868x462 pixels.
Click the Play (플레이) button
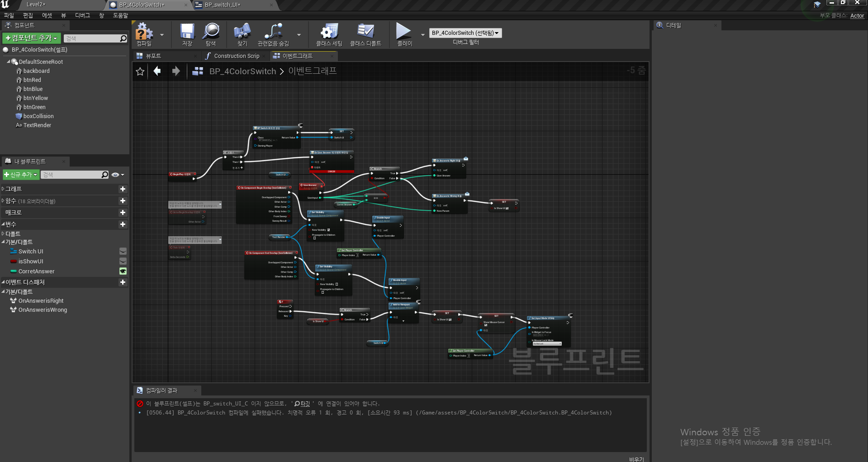404,34
